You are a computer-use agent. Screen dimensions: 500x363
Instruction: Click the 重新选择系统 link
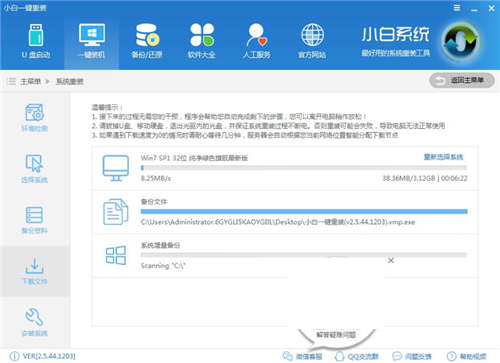click(443, 157)
